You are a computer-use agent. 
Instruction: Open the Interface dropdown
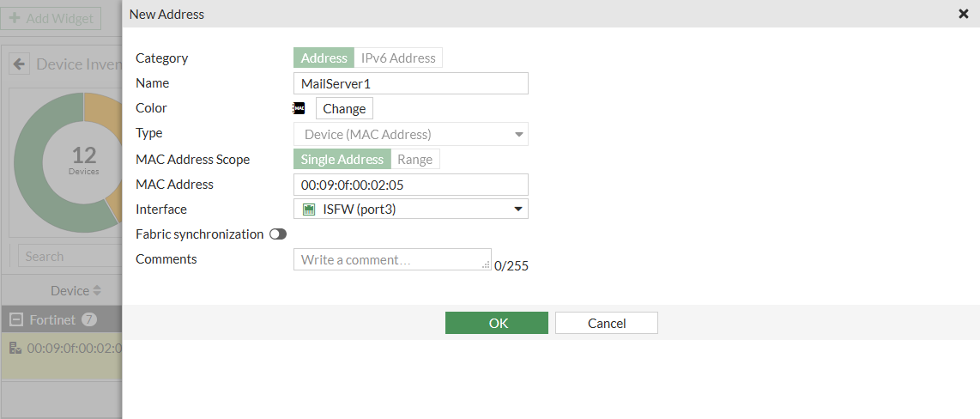[518, 209]
